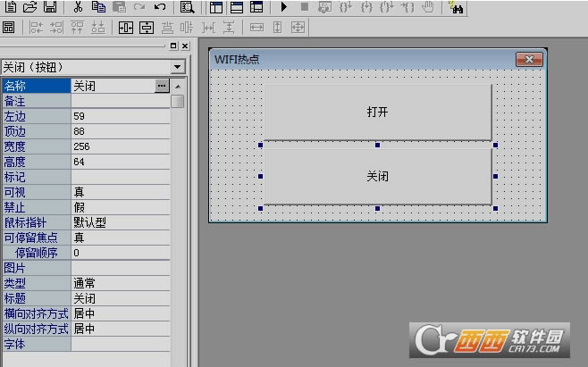Viewport: 588px width, 367px height.
Task: Open the 纵向对齐方式 value dropdown
Action: coord(120,329)
